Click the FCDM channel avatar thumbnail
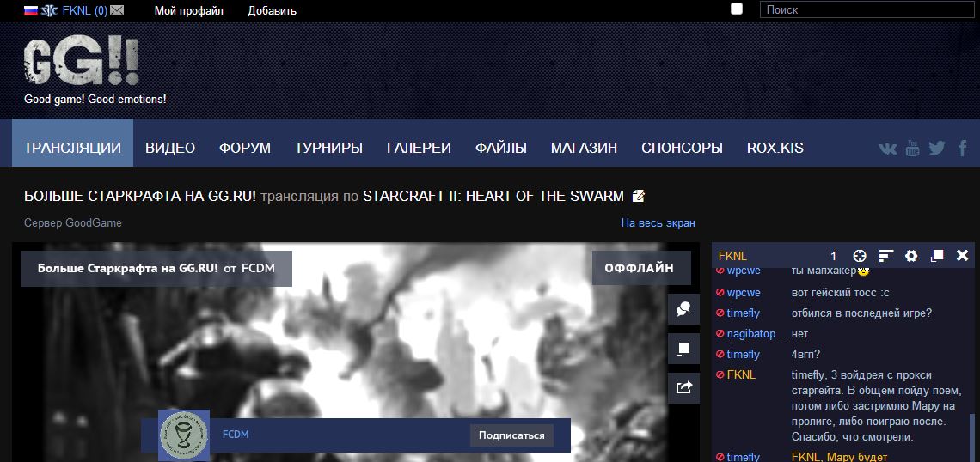This screenshot has height=462, width=980. pyautogui.click(x=183, y=435)
